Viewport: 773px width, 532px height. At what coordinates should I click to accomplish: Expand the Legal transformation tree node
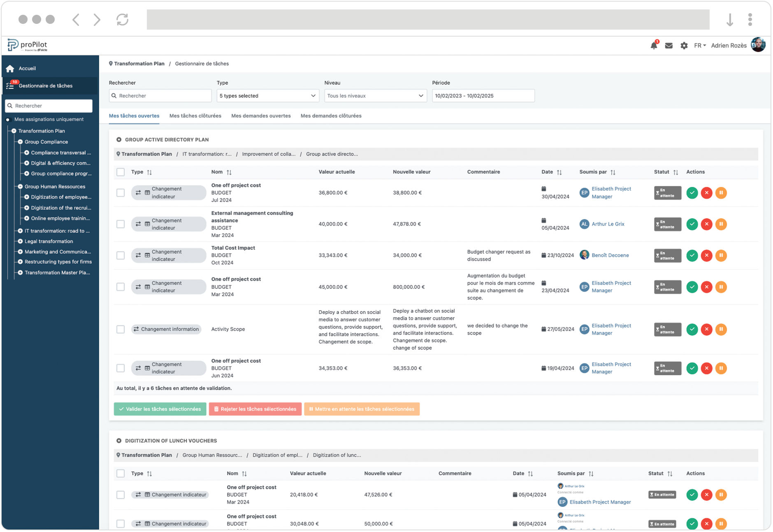[20, 242]
